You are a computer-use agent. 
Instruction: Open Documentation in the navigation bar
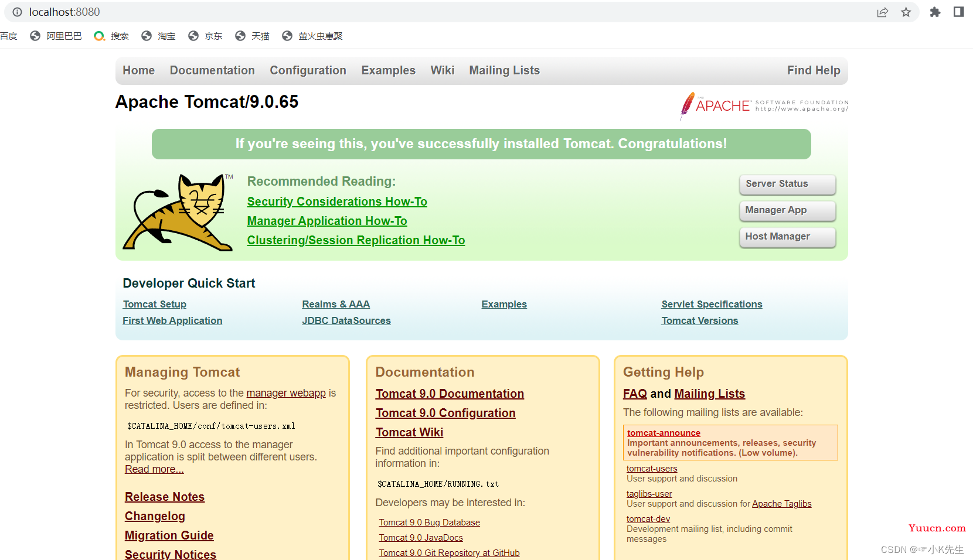pos(212,70)
